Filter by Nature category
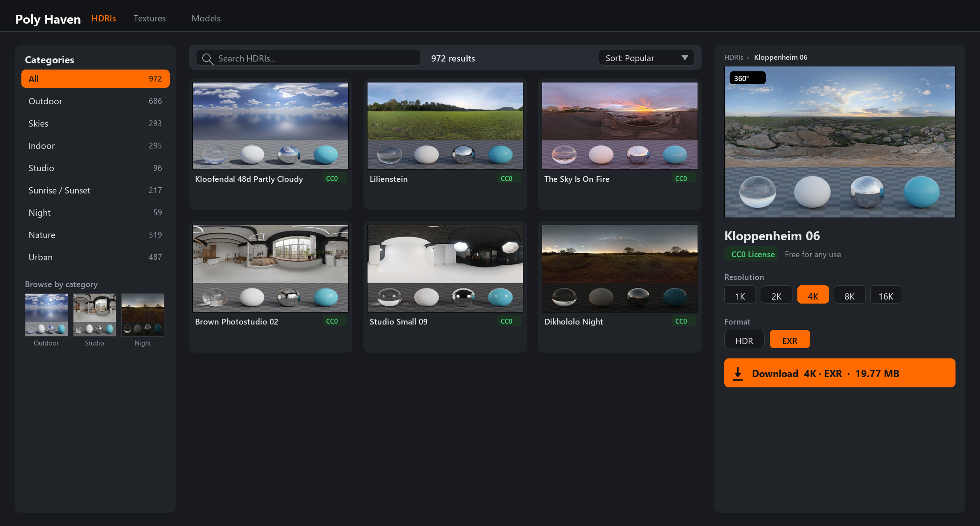The width and height of the screenshot is (980, 526). [x=95, y=235]
